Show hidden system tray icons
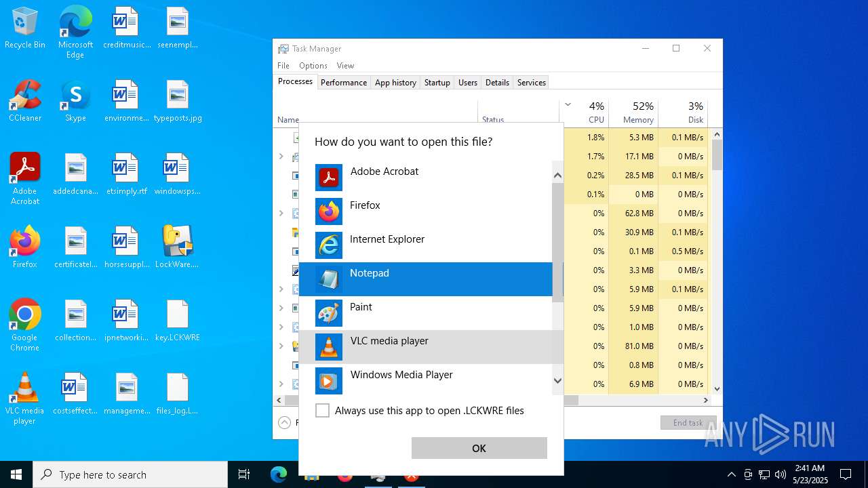 point(731,474)
